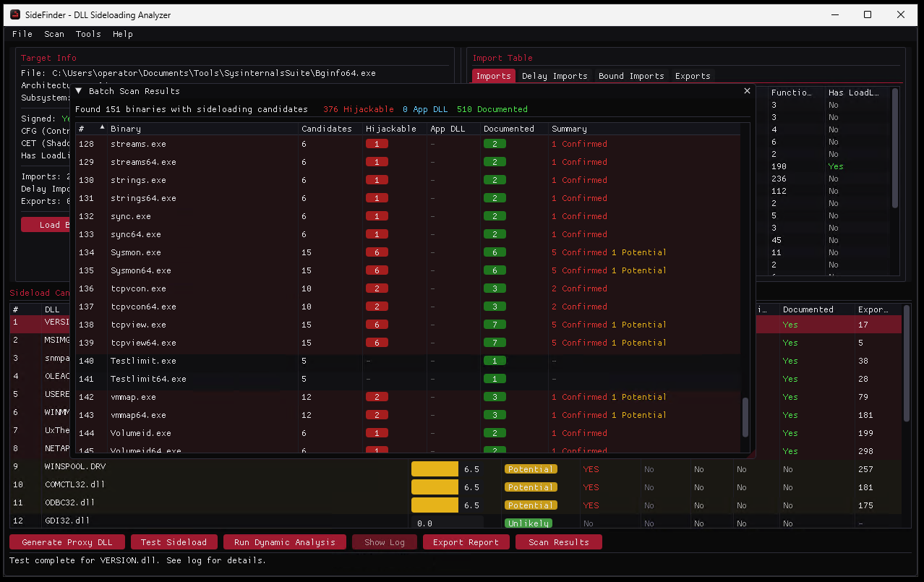Click the batch results vertical scrollbar thumb
Image resolution: width=924 pixels, height=582 pixels.
(x=745, y=416)
